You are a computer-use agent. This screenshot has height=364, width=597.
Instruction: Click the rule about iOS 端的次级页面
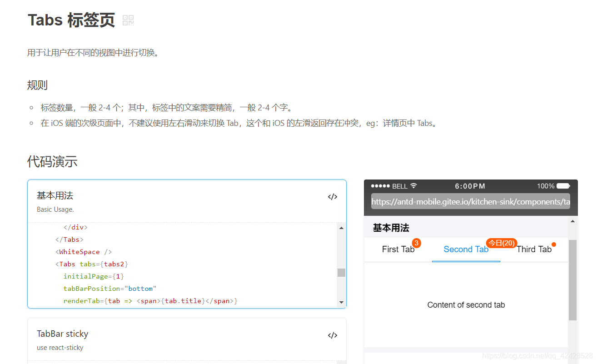pos(240,123)
